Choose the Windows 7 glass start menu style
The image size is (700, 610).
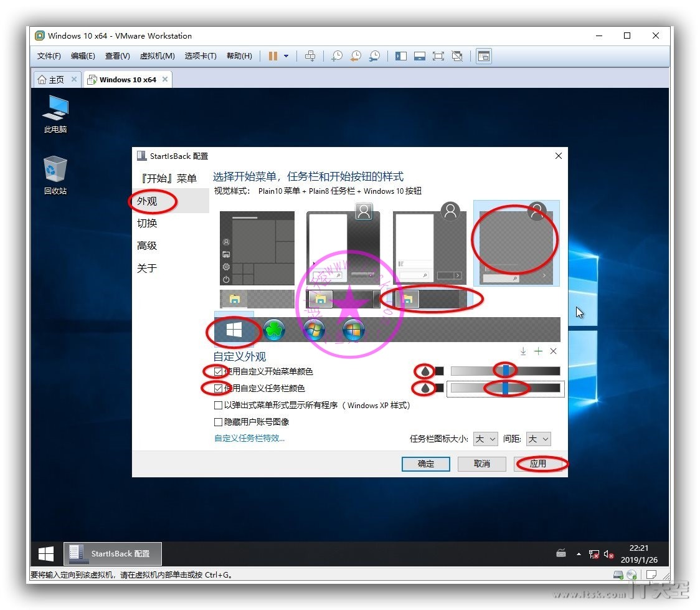(343, 245)
